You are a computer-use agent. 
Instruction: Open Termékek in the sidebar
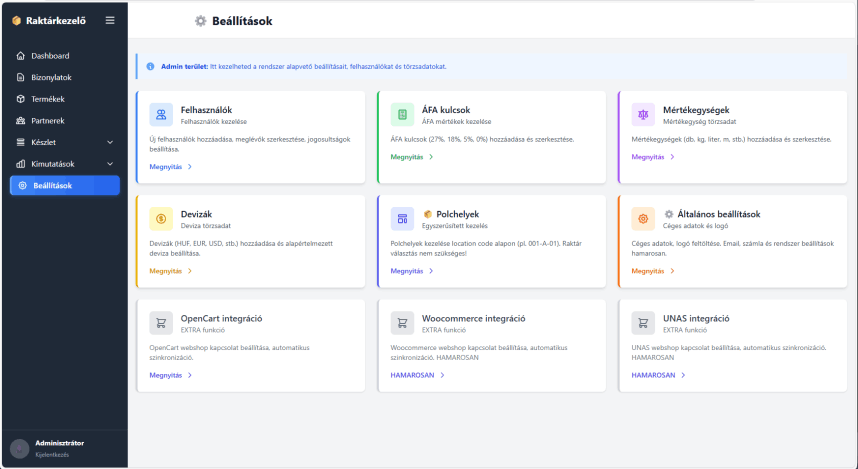(48, 99)
